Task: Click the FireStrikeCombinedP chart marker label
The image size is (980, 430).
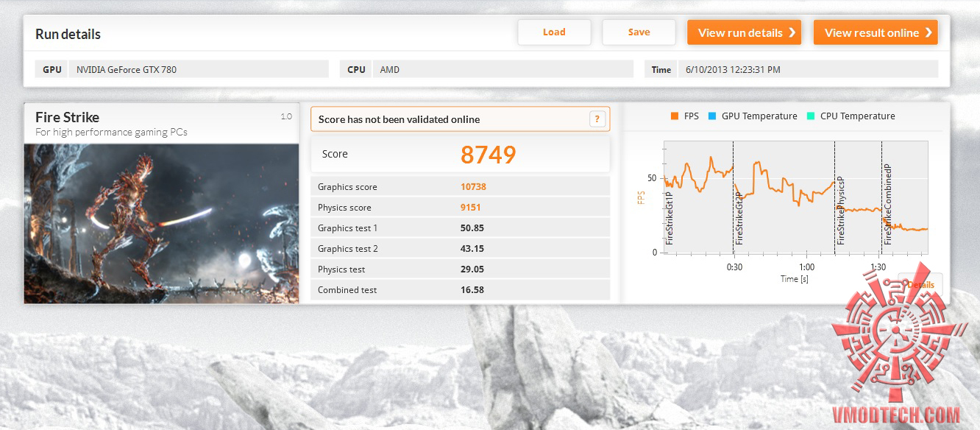Action: tap(888, 204)
